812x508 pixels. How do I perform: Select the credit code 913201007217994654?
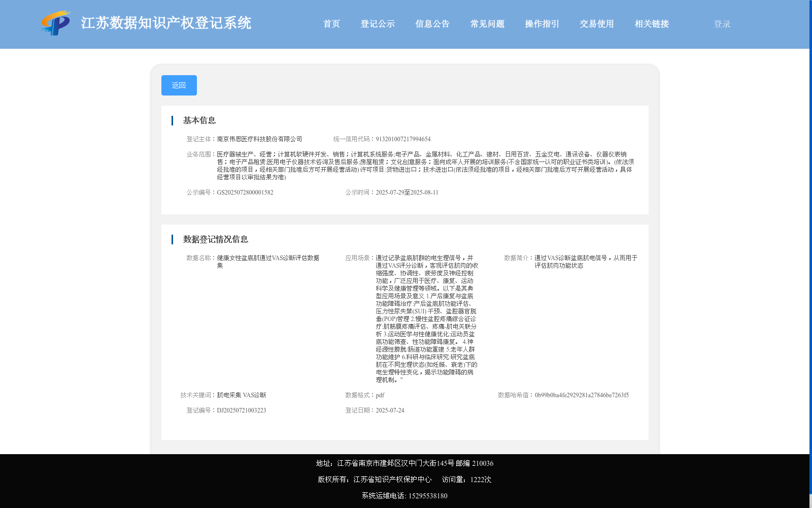(403, 139)
